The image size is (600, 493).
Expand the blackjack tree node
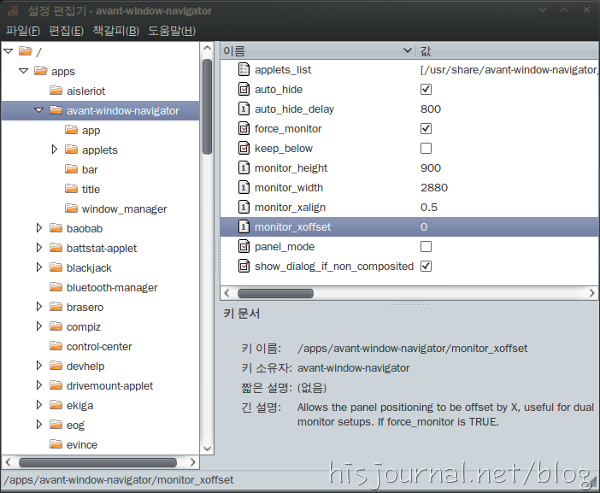[x=39, y=267]
